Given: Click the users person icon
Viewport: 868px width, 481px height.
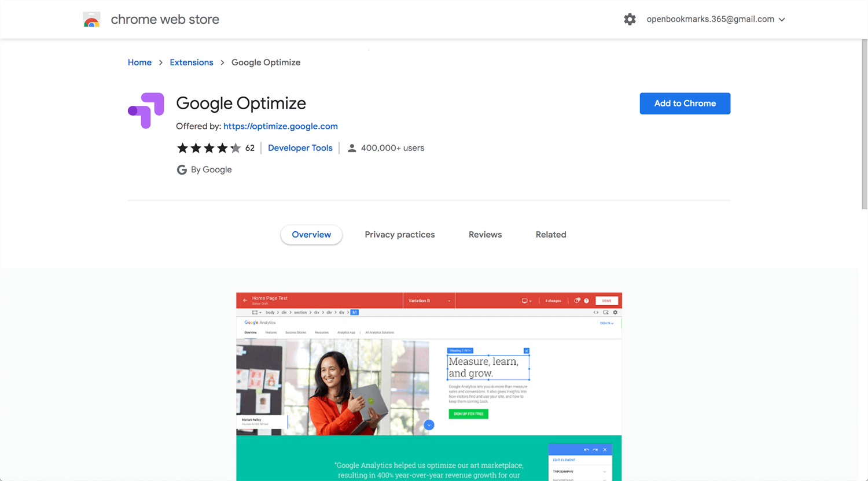Looking at the screenshot, I should point(352,148).
